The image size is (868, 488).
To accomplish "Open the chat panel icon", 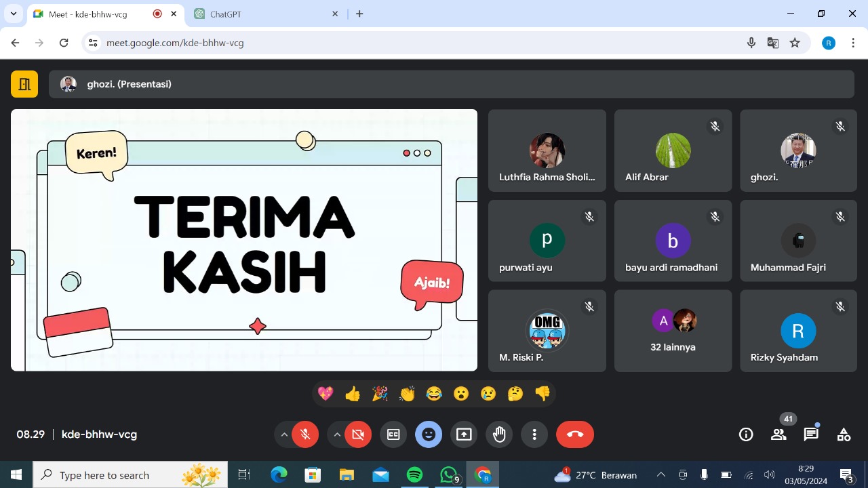I will click(811, 434).
